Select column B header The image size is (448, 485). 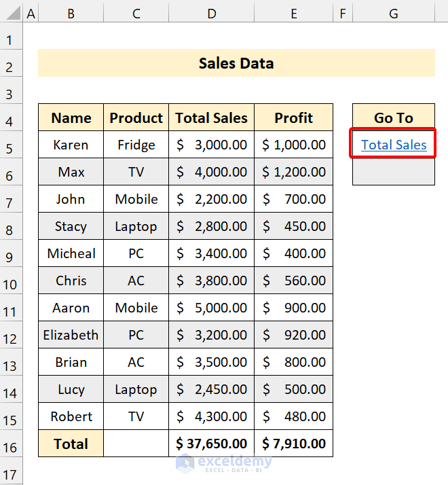71,12
